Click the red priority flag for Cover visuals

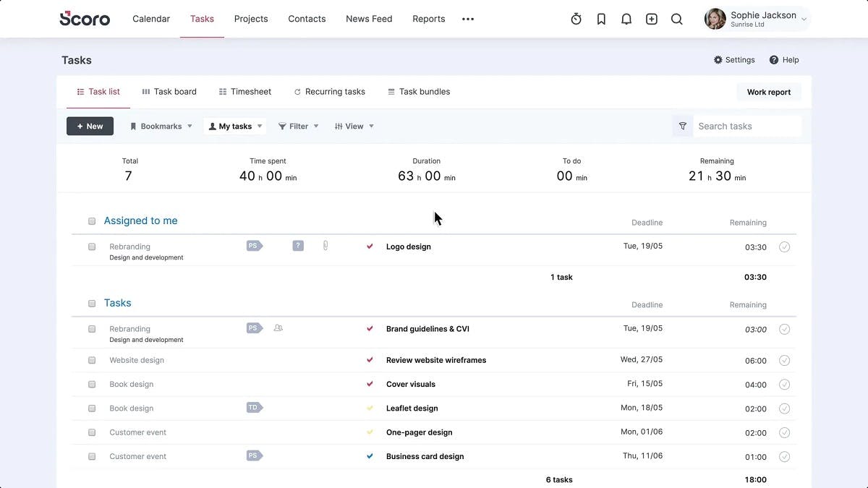coord(370,384)
